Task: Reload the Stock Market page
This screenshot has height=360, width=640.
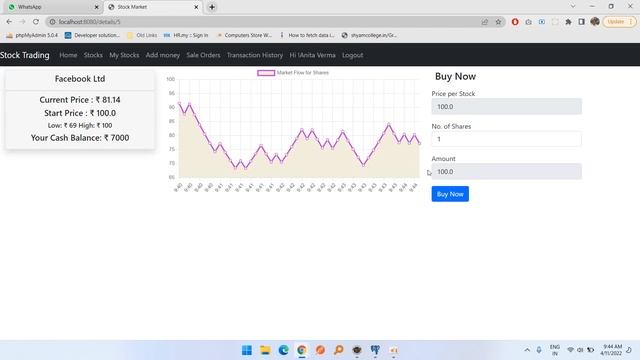Action: [36, 22]
